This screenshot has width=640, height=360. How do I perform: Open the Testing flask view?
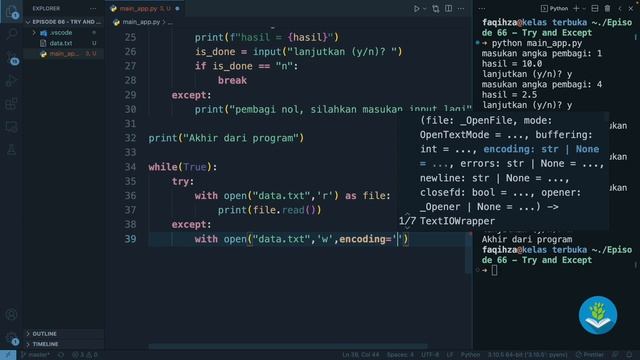(x=11, y=150)
